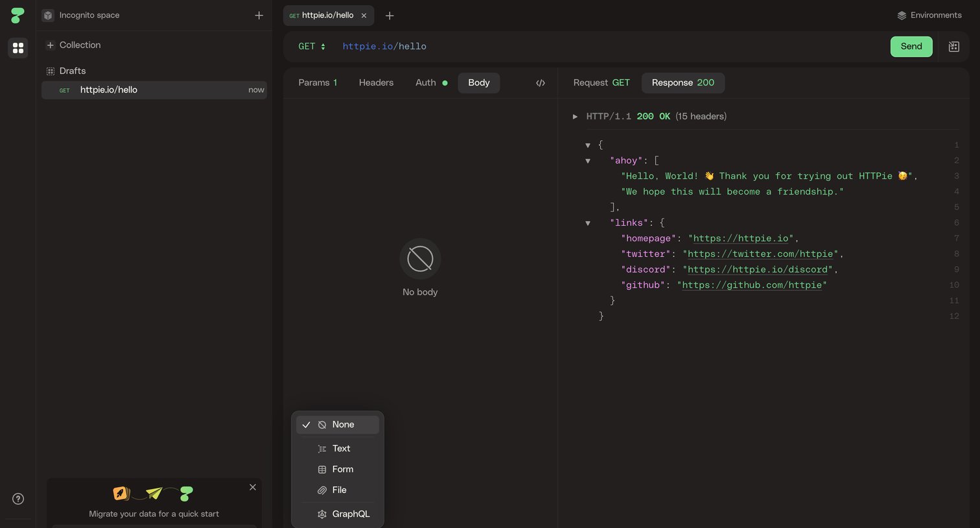The image size is (980, 528).
Task: Select httpie.io/hello draft in sidebar
Action: (154, 90)
